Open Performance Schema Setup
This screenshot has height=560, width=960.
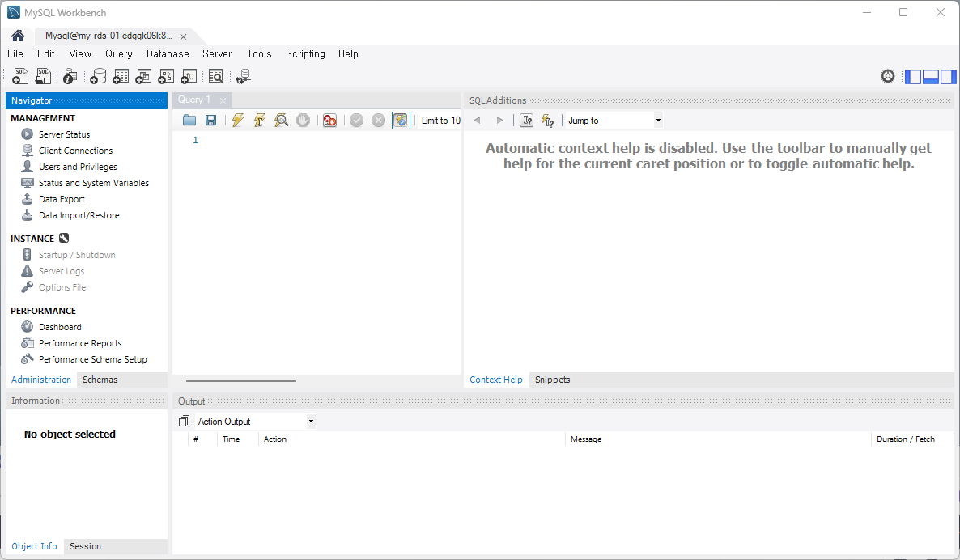[92, 359]
